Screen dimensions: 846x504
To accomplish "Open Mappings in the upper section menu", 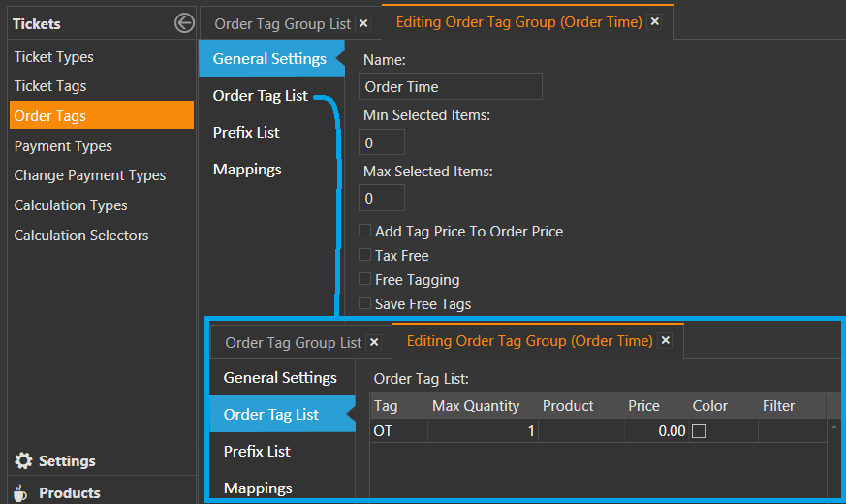I will coord(247,170).
